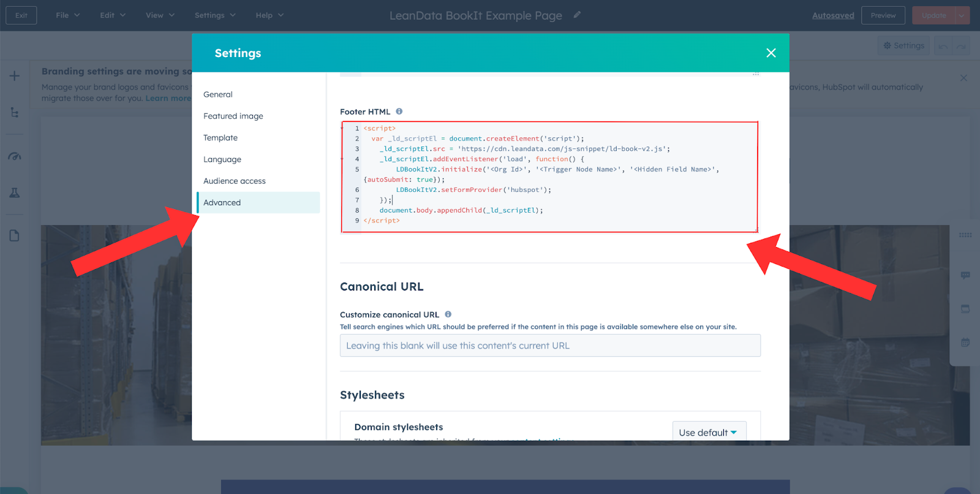Screen dimensions: 980x494
Task: Click the plus icon in left sidebar
Action: click(x=15, y=76)
